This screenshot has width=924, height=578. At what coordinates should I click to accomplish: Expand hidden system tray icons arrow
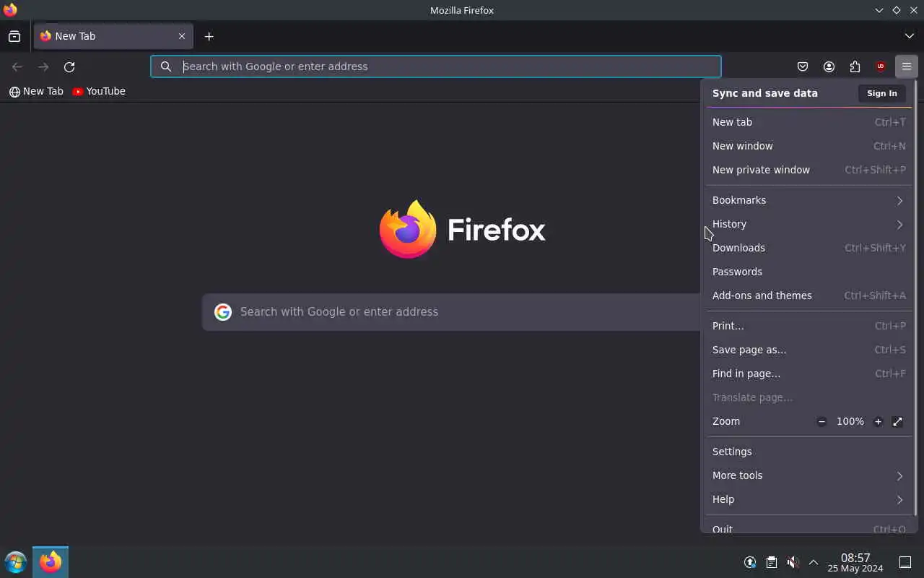tap(814, 562)
